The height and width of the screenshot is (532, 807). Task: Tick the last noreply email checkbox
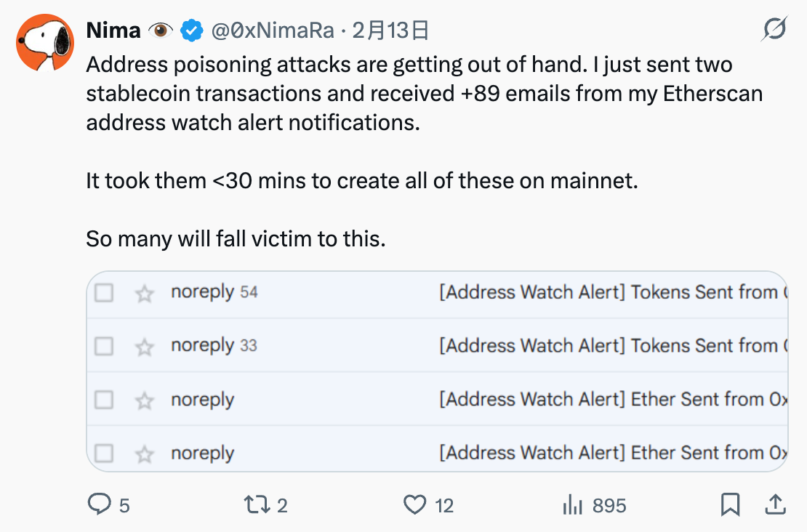(x=105, y=454)
